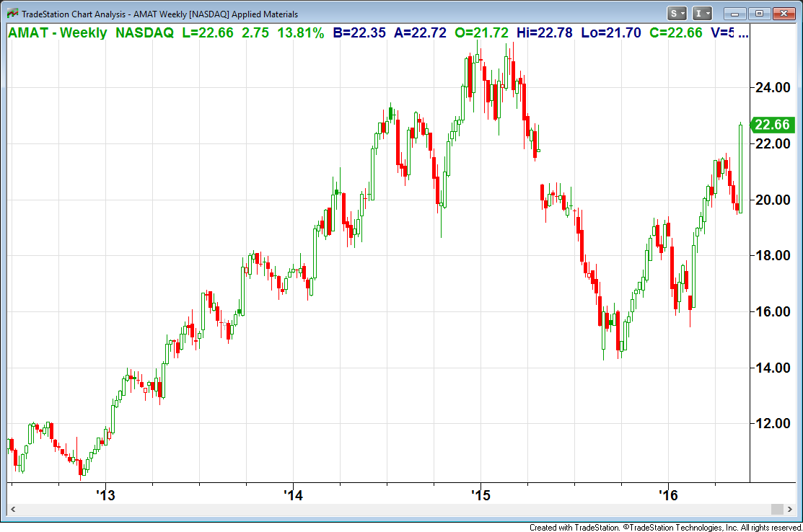Select the '16 label on the time axis
803x532 pixels.
click(x=668, y=496)
